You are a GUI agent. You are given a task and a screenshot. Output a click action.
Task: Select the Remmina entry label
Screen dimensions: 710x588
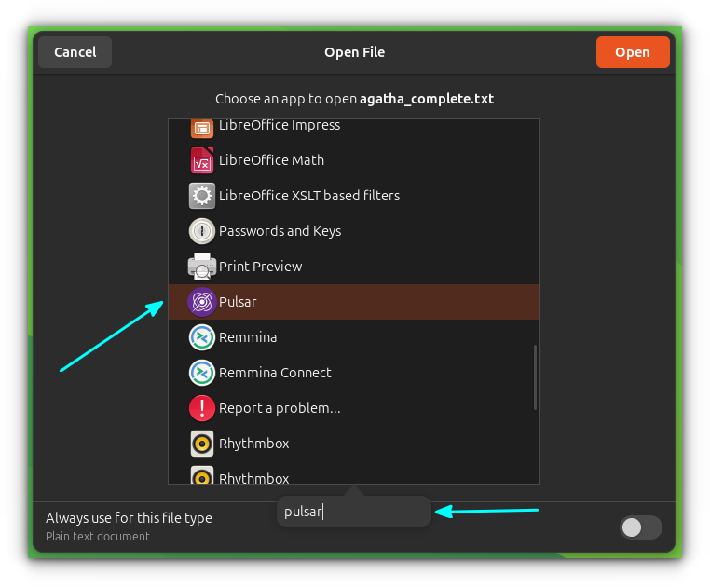(248, 337)
